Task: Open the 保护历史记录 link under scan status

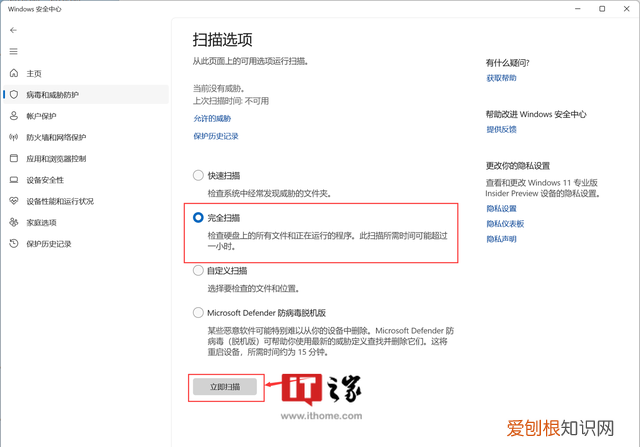Action: coord(216,136)
